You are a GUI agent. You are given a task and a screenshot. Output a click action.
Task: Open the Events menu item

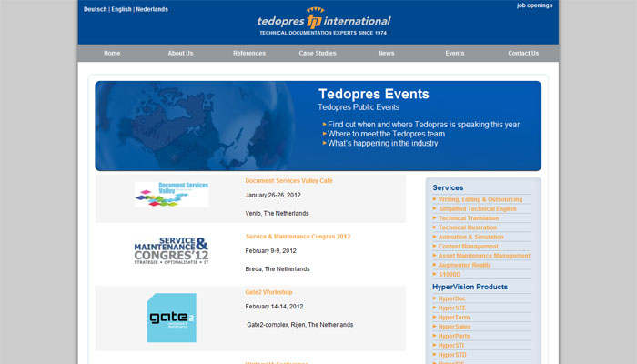(455, 53)
